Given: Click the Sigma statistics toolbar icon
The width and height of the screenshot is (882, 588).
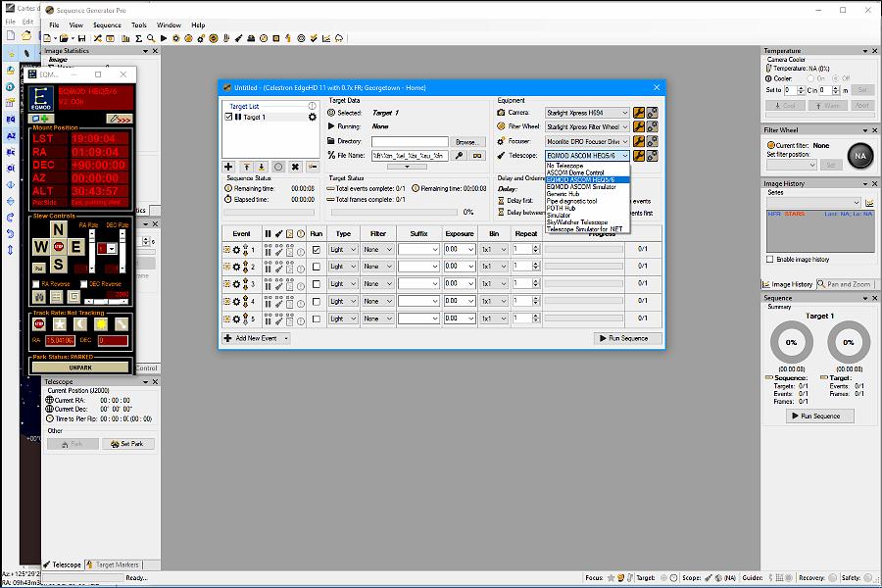Looking at the screenshot, I should [138, 38].
